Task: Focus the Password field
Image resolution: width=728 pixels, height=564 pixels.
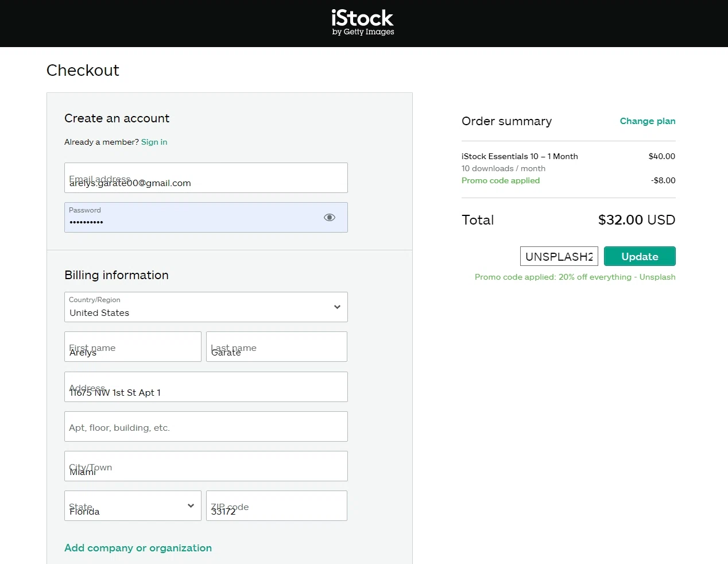Action: 206,217
